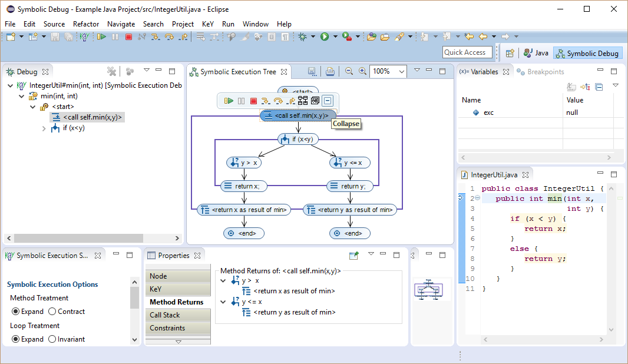The image size is (628, 364).
Task: Click the Debug bug icon in toolbar
Action: (302, 37)
